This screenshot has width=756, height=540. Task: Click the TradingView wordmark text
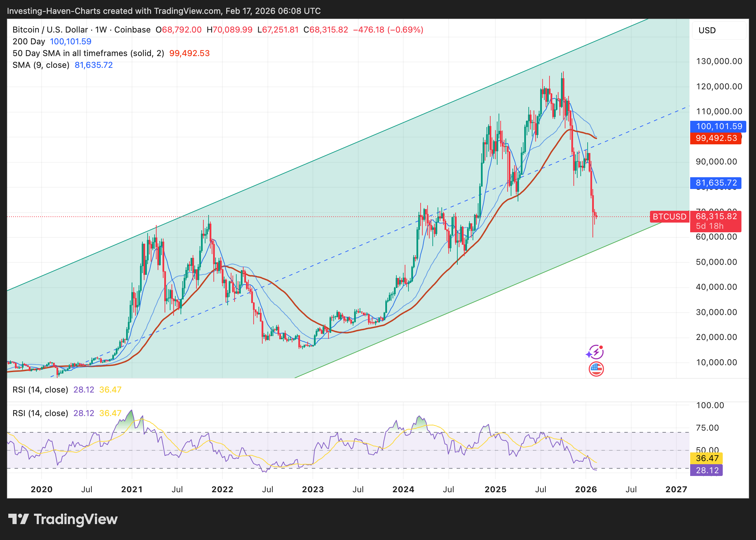76,519
